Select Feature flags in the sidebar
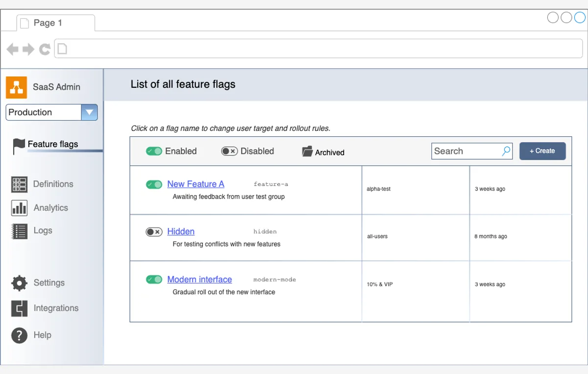This screenshot has width=588, height=374. (53, 144)
